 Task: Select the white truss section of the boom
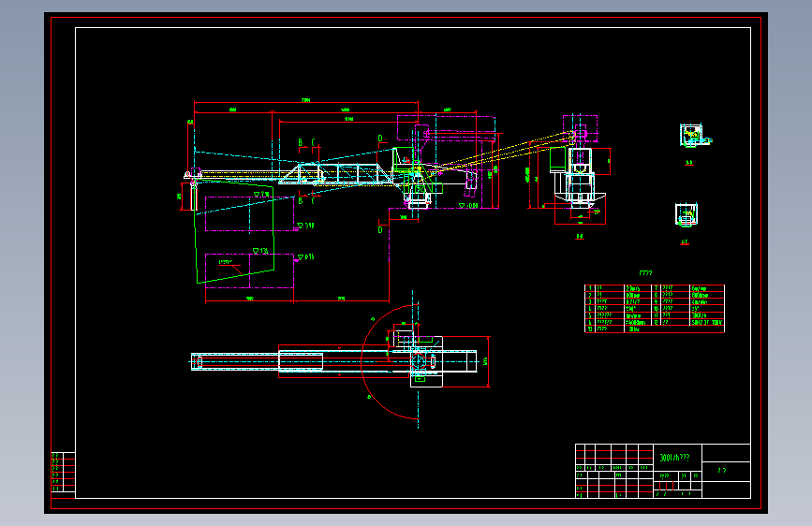click(x=336, y=173)
